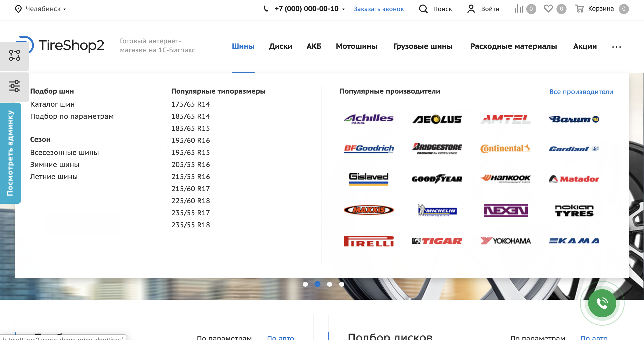644x340 pixels.
Task: Choose tire size 175/65 R14
Action: [x=191, y=104]
